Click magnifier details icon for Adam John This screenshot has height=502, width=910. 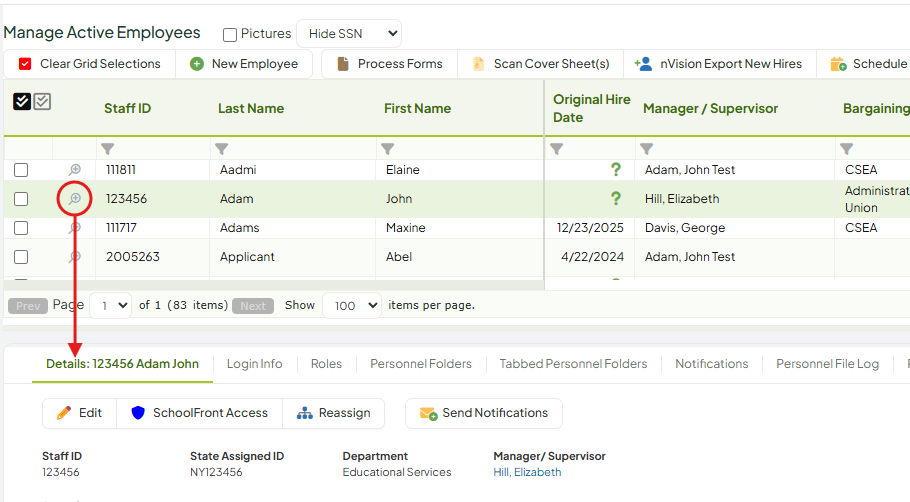(74, 199)
